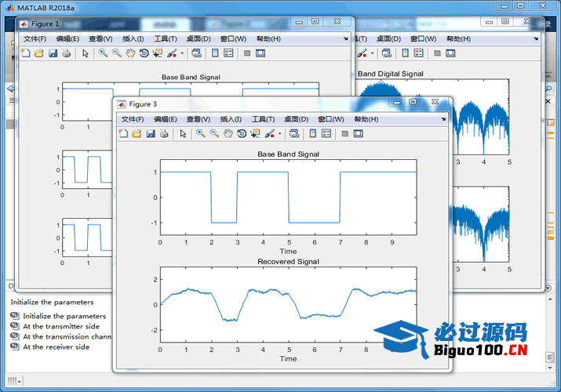Click the Zoom Out tool in Figure 1
Image resolution: width=561 pixels, height=392 pixels.
click(x=116, y=53)
